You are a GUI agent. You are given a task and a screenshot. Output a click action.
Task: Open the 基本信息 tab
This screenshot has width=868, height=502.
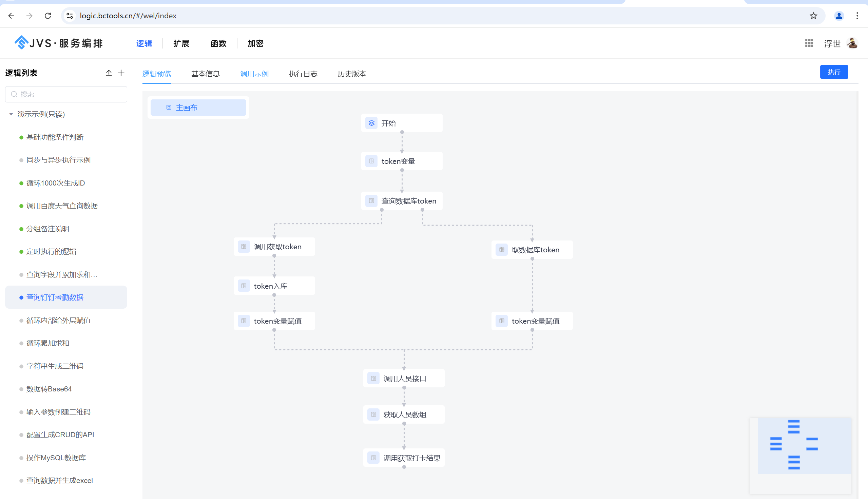(x=205, y=74)
